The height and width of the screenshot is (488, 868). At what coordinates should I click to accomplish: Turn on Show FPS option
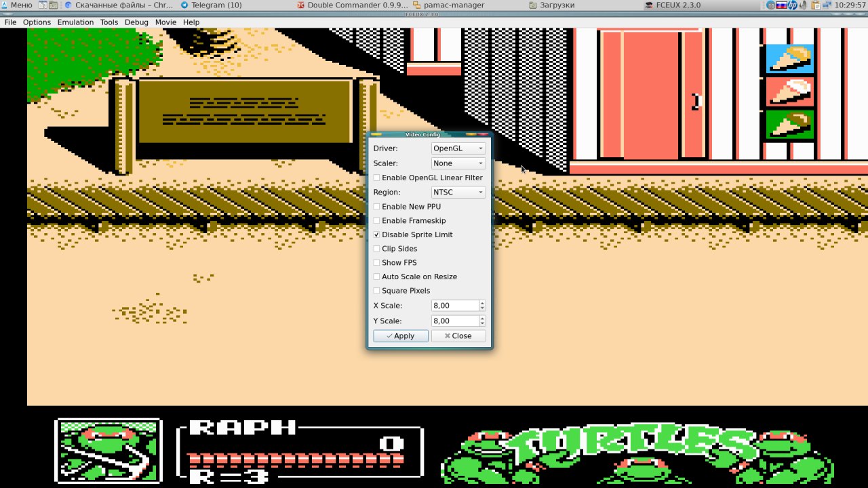tap(377, 263)
